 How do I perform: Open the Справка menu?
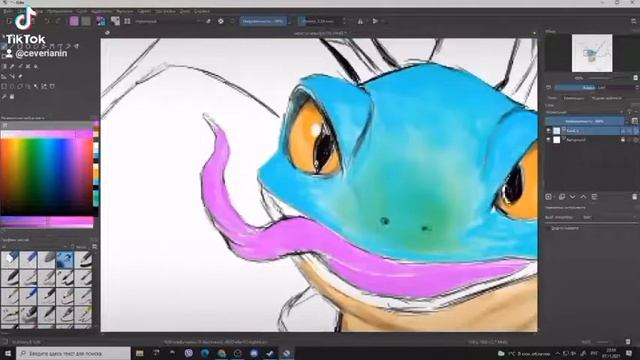coord(202,11)
